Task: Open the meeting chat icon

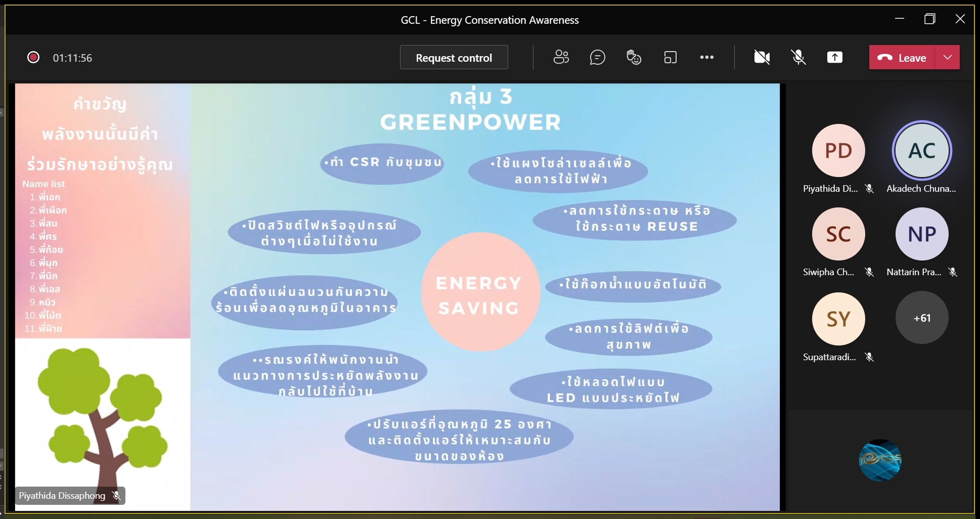Action: coord(597,57)
